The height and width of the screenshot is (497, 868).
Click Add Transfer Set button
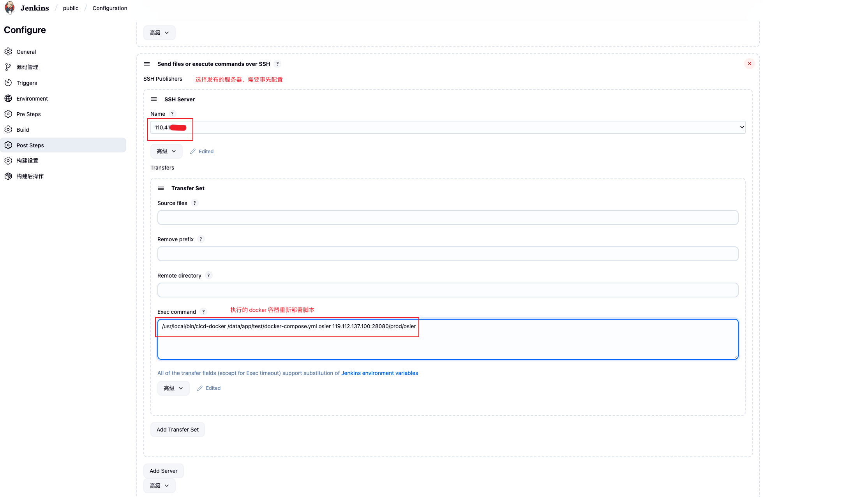tap(177, 430)
